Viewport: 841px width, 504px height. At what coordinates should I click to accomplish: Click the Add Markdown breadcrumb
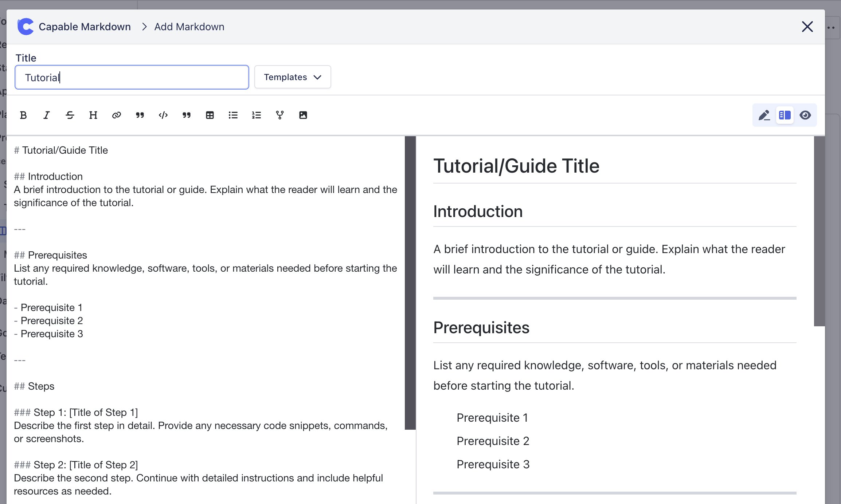click(x=189, y=27)
